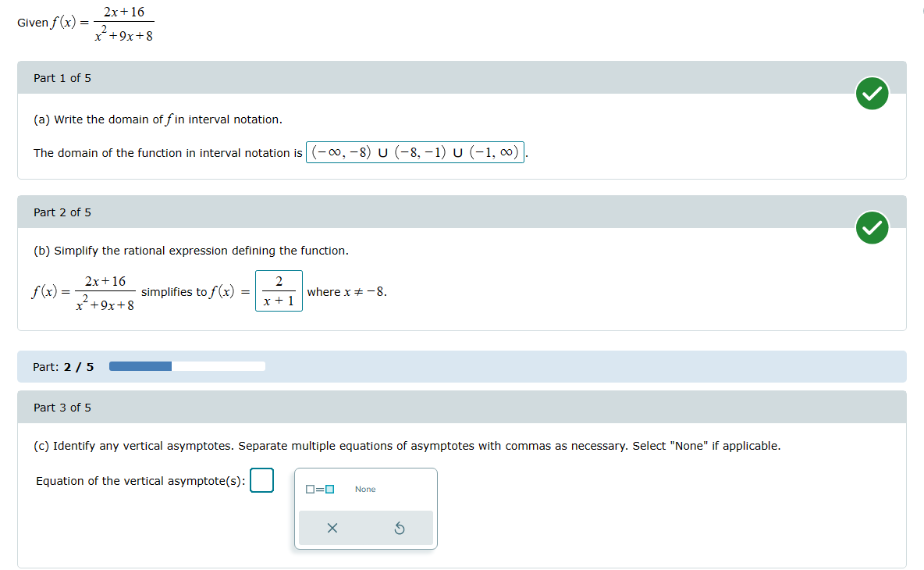Click the X delete icon in the palette
Screen dimensions: 924x570
coord(332,528)
